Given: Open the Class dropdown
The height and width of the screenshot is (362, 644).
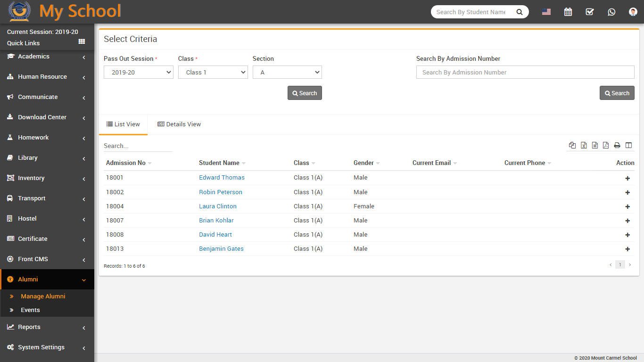Looking at the screenshot, I should (x=213, y=72).
